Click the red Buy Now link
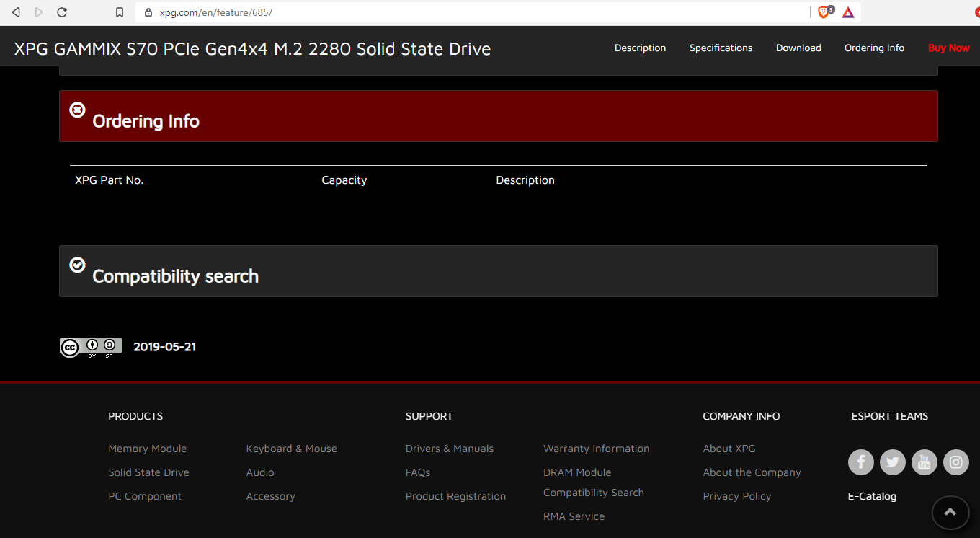 click(949, 48)
